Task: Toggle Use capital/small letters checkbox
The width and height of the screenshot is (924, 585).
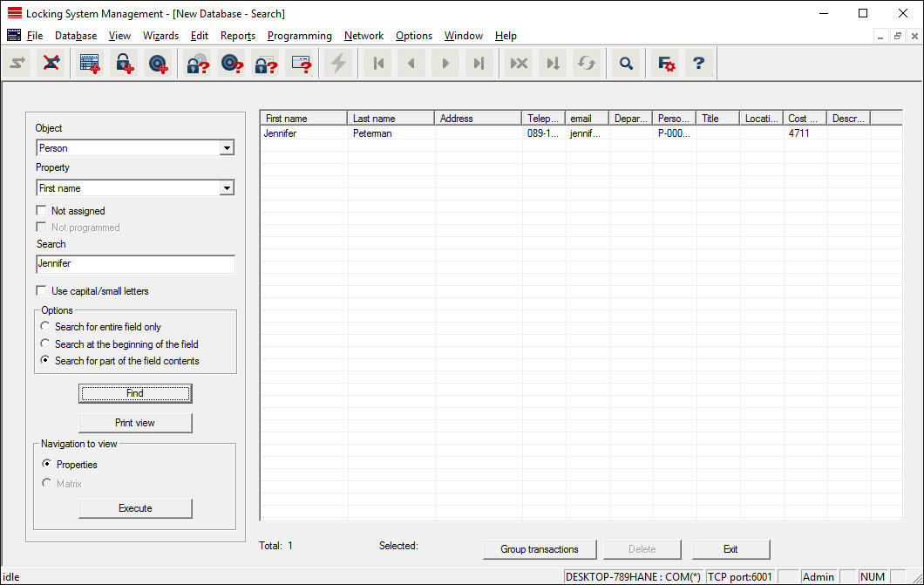Action: pyautogui.click(x=42, y=291)
